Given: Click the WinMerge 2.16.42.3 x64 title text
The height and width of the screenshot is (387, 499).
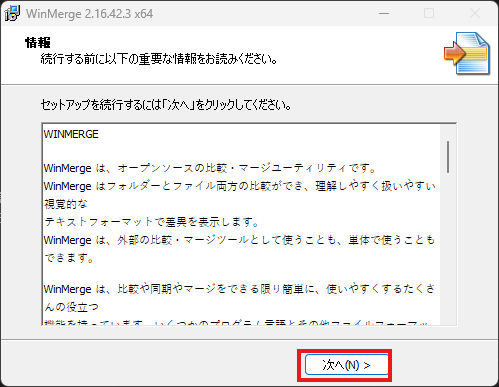Looking at the screenshot, I should pyautogui.click(x=89, y=14).
